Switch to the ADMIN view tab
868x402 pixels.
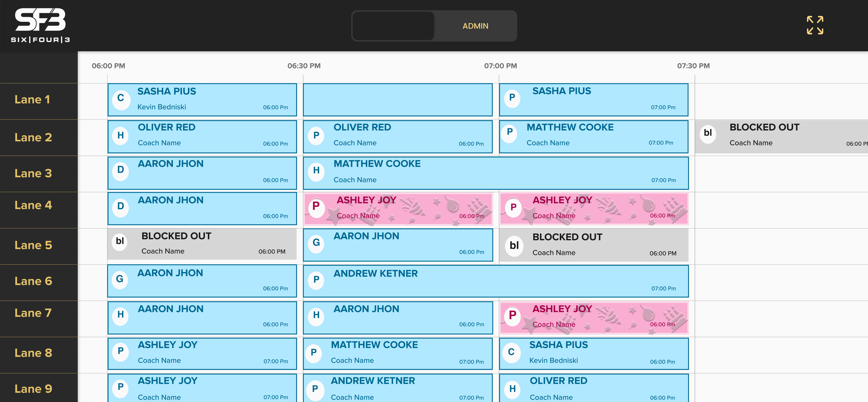click(x=475, y=26)
